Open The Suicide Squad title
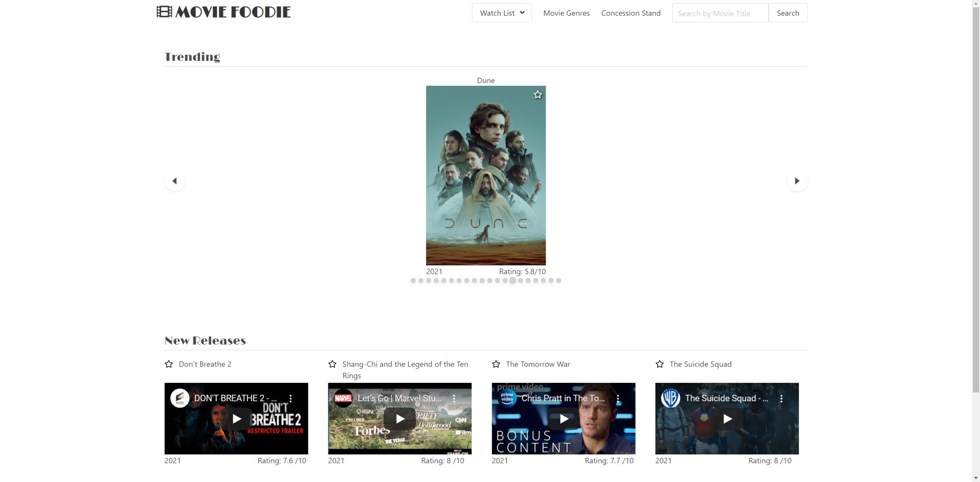Screen dimensions: 980x482 pyautogui.click(x=701, y=364)
